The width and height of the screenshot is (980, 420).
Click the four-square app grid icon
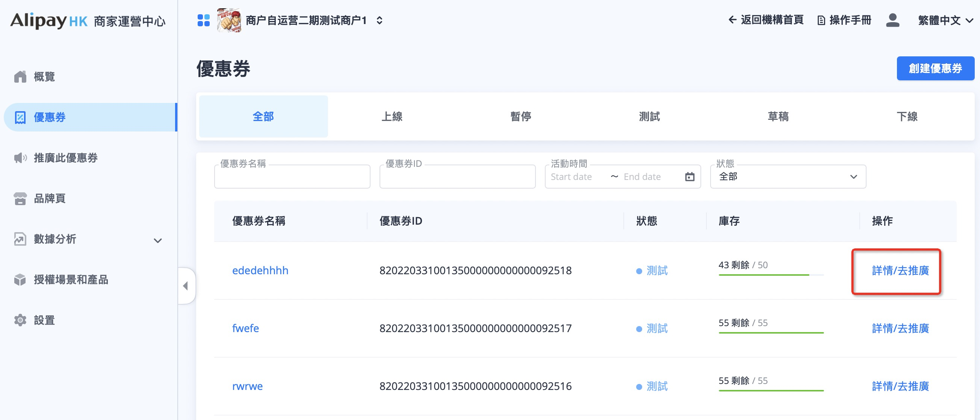pyautogui.click(x=204, y=20)
